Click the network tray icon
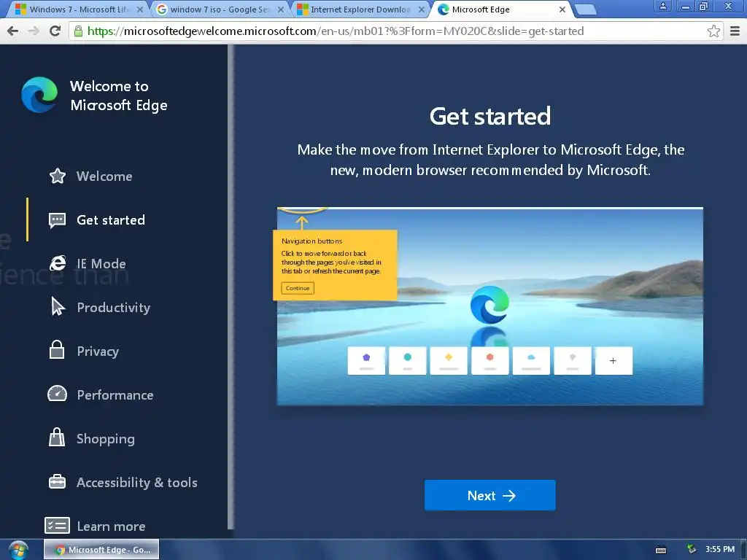This screenshot has width=747, height=560. pos(692,550)
